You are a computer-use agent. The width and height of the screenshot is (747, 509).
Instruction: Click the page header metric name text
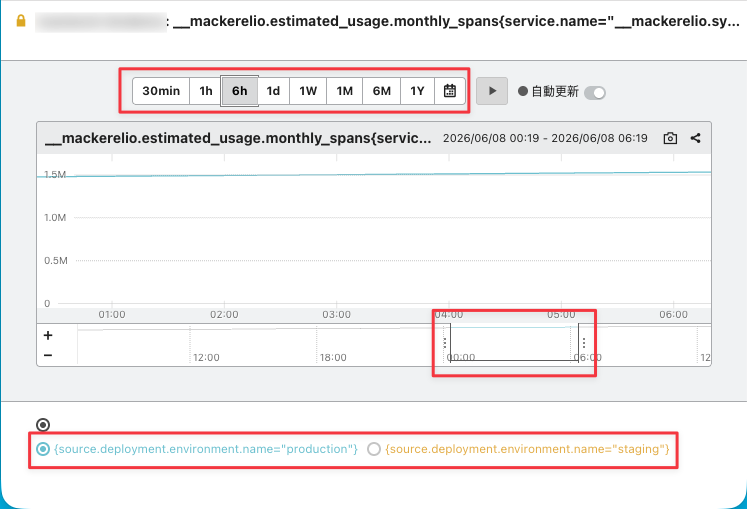click(x=456, y=21)
